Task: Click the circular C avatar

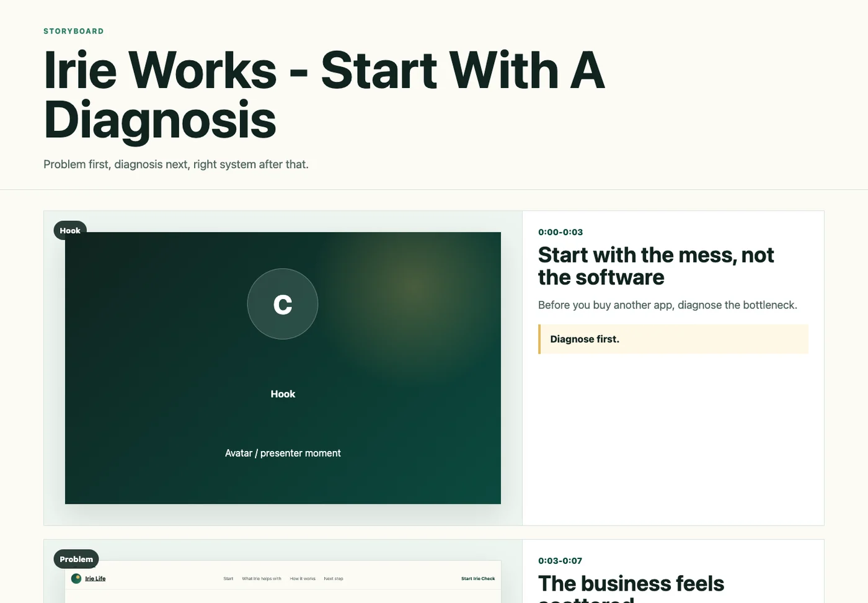Action: pos(283,304)
